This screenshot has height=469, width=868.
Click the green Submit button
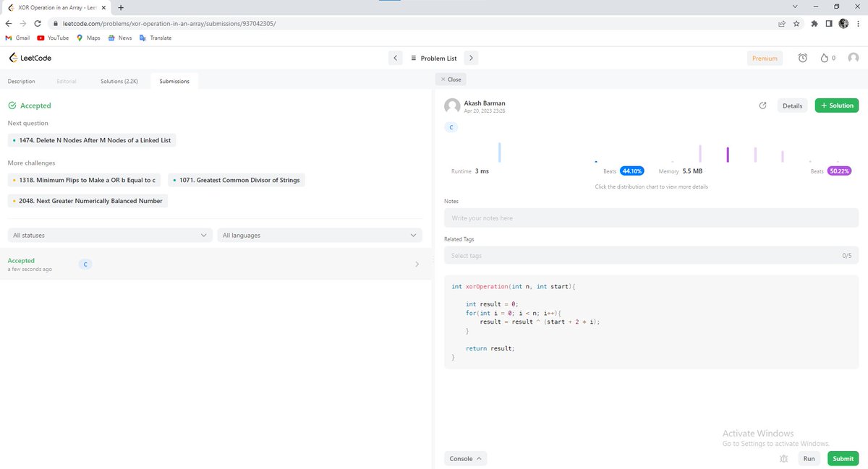(843, 458)
